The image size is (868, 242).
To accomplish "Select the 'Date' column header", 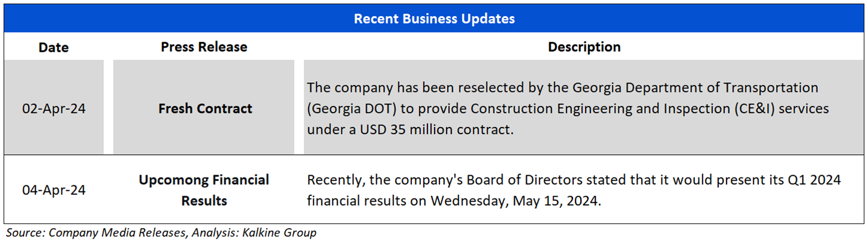I will [54, 47].
